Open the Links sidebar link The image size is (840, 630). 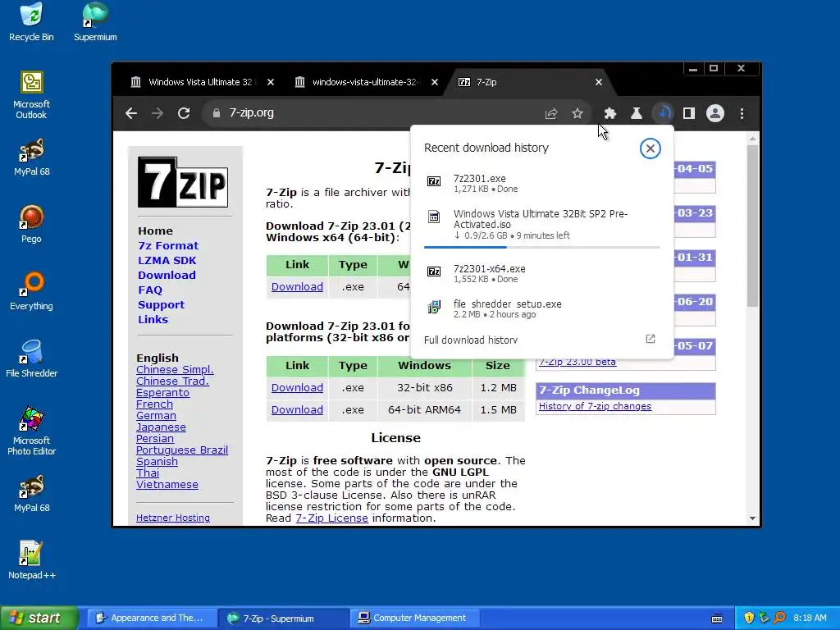pyautogui.click(x=153, y=319)
